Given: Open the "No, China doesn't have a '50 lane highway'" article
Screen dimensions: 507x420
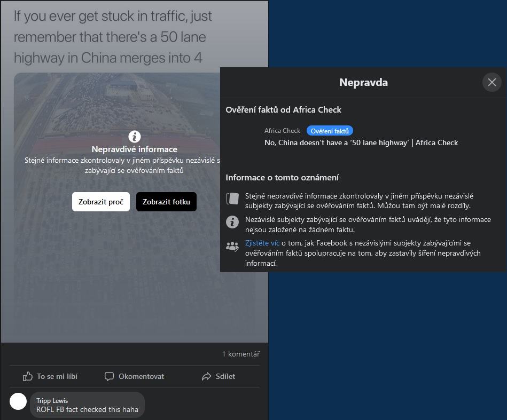Looking at the screenshot, I should pyautogui.click(x=361, y=142).
